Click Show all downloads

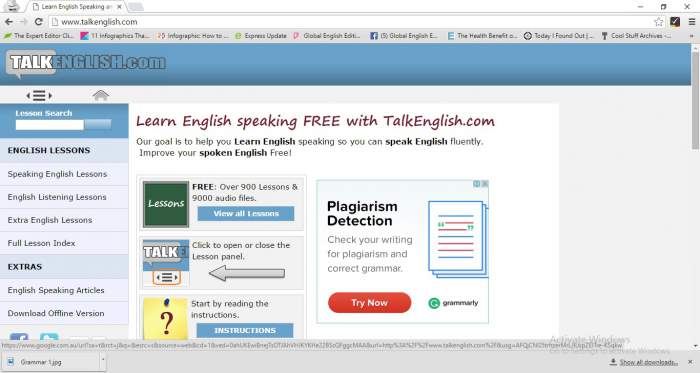pyautogui.click(x=644, y=362)
